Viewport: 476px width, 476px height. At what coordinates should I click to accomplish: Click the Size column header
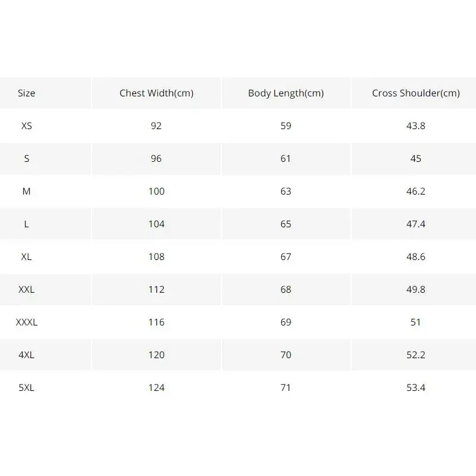[x=26, y=93]
